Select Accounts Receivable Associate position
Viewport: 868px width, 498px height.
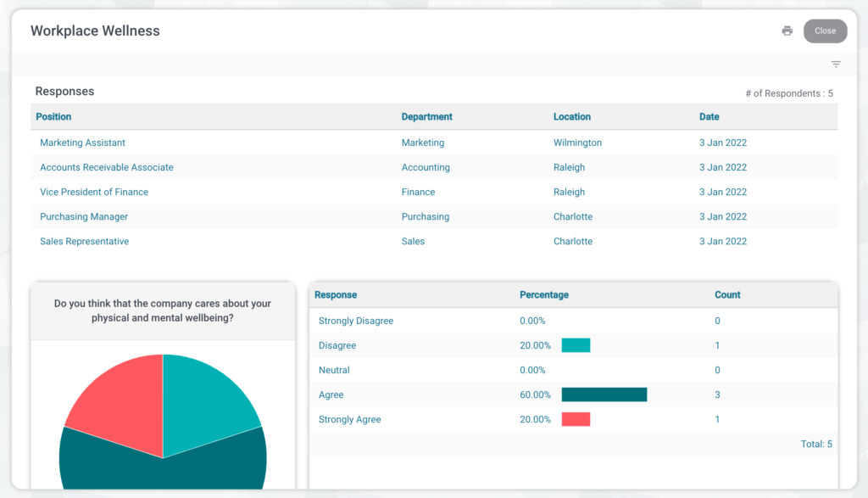click(x=106, y=167)
